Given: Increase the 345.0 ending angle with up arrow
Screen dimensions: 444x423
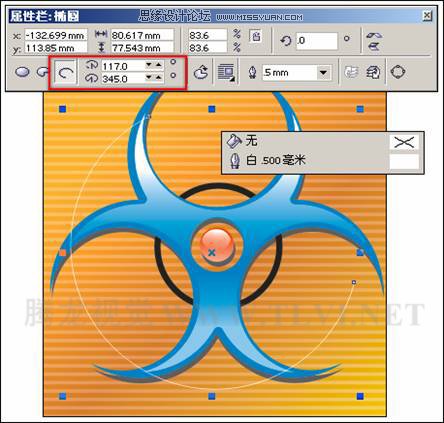Looking at the screenshot, I should tap(158, 78).
